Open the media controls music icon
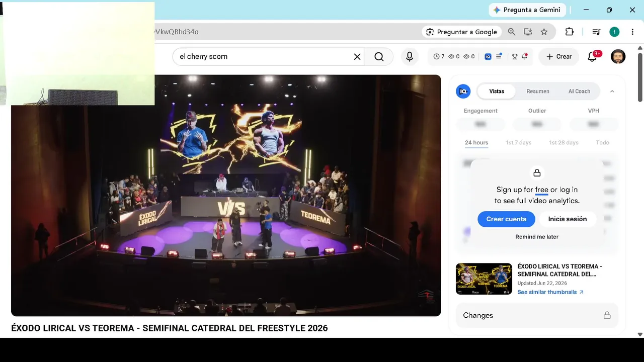 tap(597, 32)
